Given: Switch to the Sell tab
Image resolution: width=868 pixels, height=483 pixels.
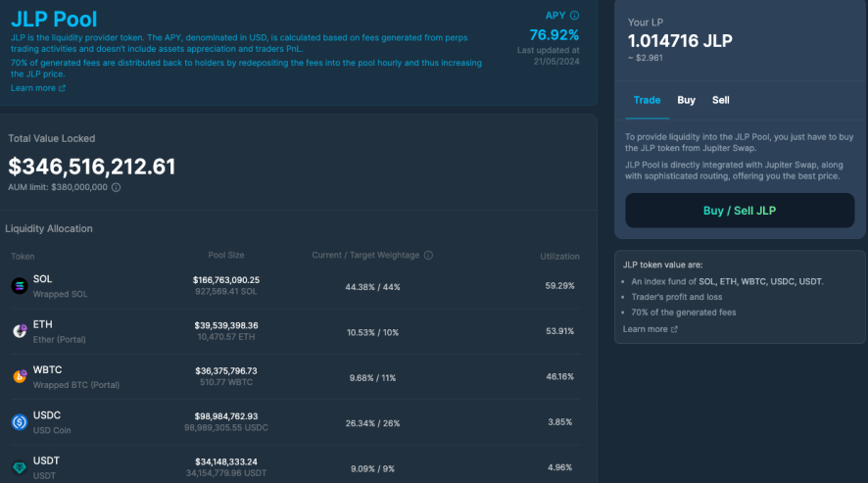Looking at the screenshot, I should [720, 100].
